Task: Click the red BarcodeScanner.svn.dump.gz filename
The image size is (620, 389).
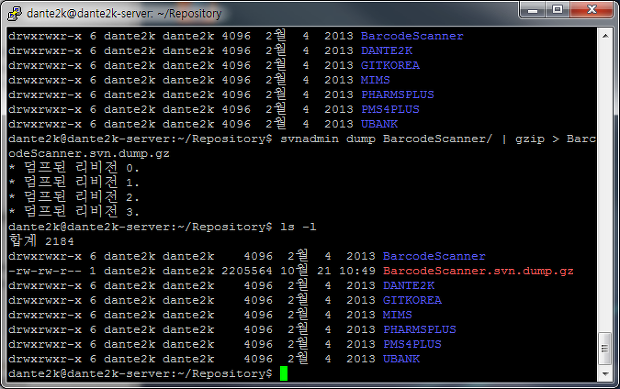Action: click(478, 271)
